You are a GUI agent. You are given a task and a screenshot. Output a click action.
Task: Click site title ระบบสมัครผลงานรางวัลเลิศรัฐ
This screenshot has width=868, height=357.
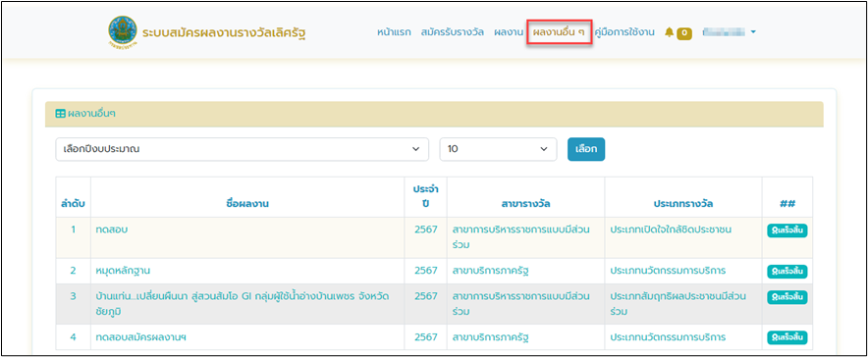click(x=224, y=32)
